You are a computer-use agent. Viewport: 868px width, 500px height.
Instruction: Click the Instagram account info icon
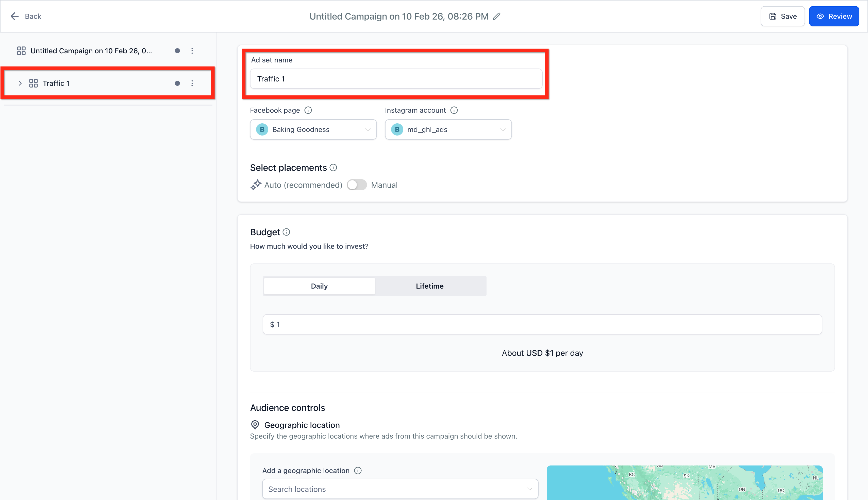click(x=454, y=110)
